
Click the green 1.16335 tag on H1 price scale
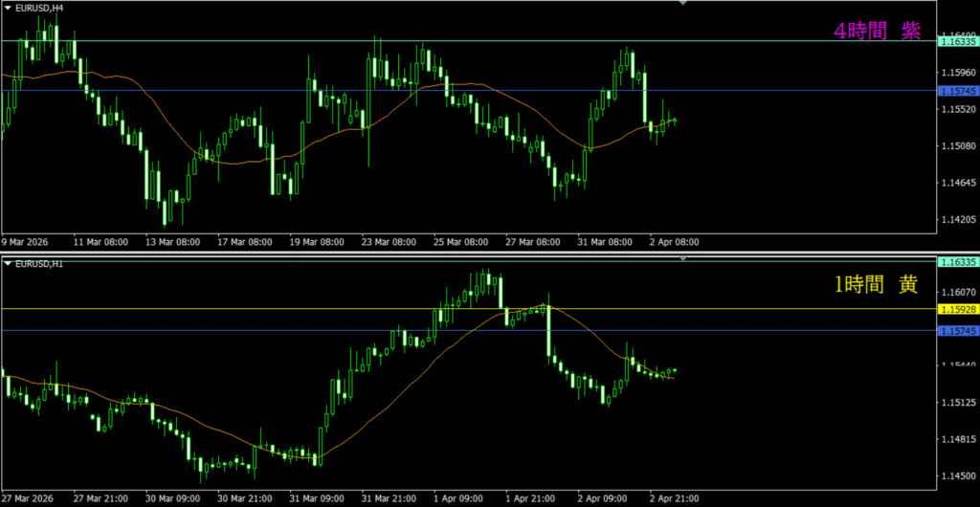[957, 262]
